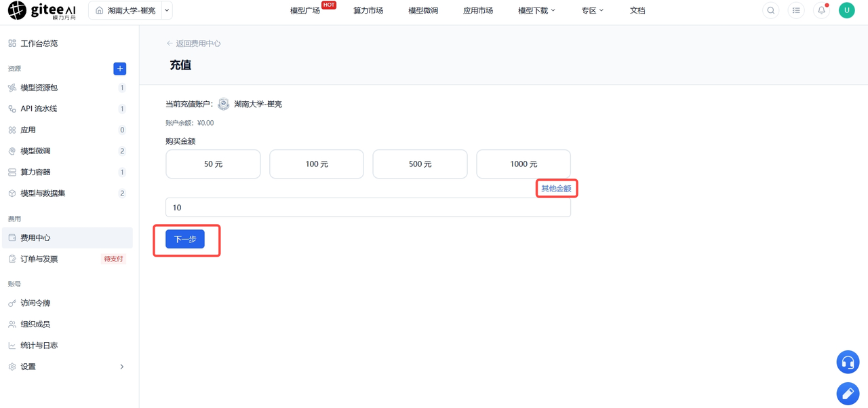This screenshot has width=868, height=408.
Task: Expand the 模型下载 dropdown menu
Action: click(x=536, y=11)
